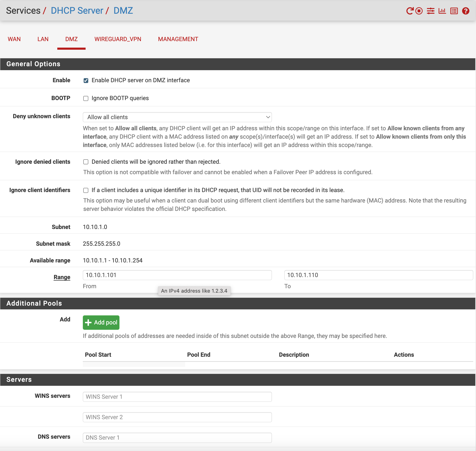Uncheck Enable DHCP server on DMZ interface
The width and height of the screenshot is (476, 451).
(x=86, y=80)
